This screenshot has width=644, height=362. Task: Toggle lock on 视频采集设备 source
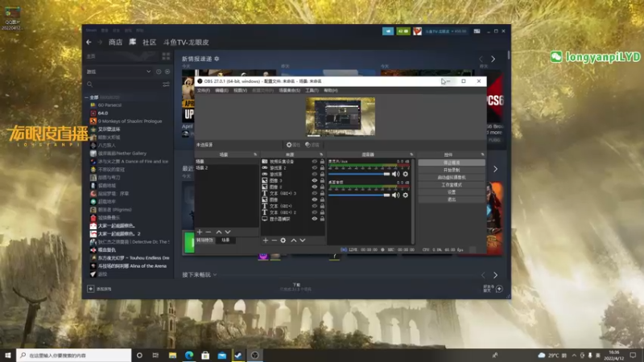(x=322, y=162)
